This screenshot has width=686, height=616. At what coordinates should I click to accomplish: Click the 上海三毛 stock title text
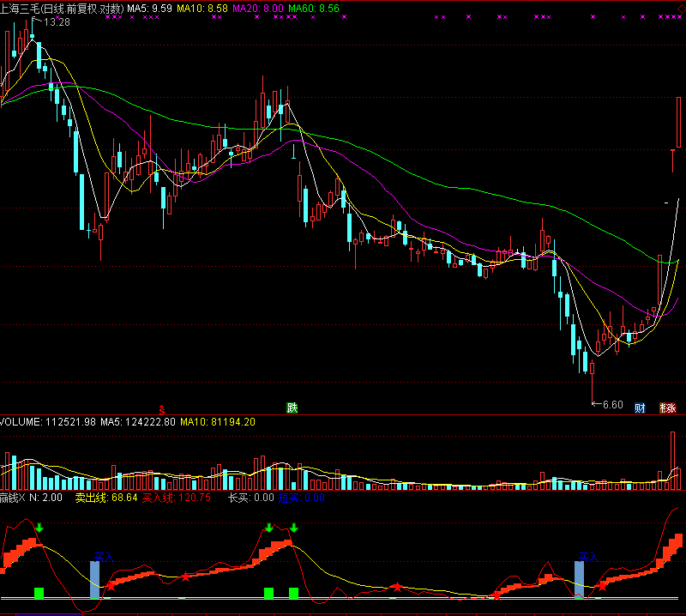(x=24, y=8)
